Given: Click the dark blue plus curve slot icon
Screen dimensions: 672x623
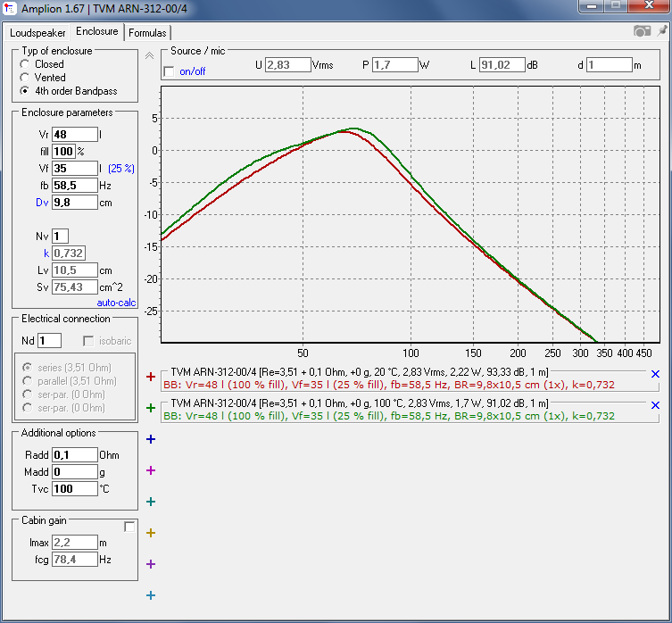Looking at the screenshot, I should tap(151, 439).
